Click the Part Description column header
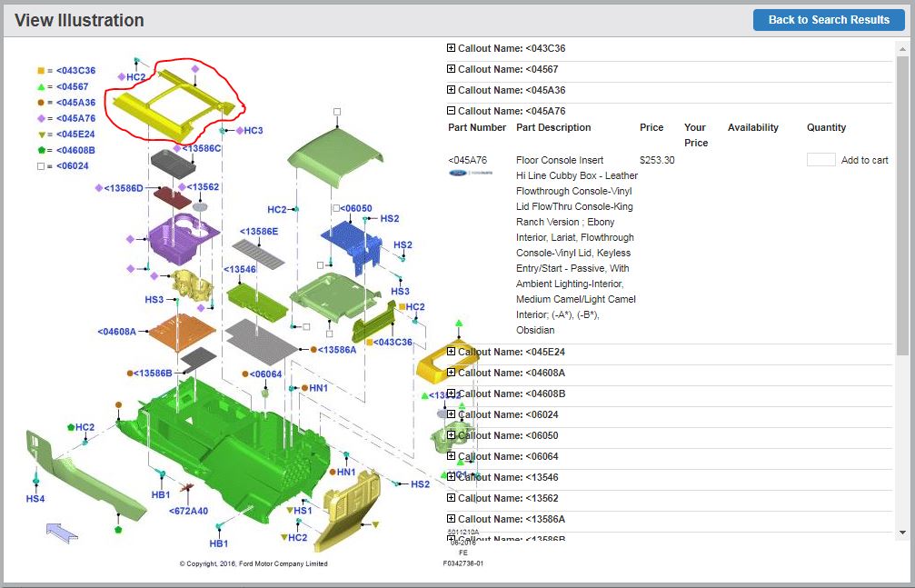Viewport: 915px width, 588px height. (553, 127)
